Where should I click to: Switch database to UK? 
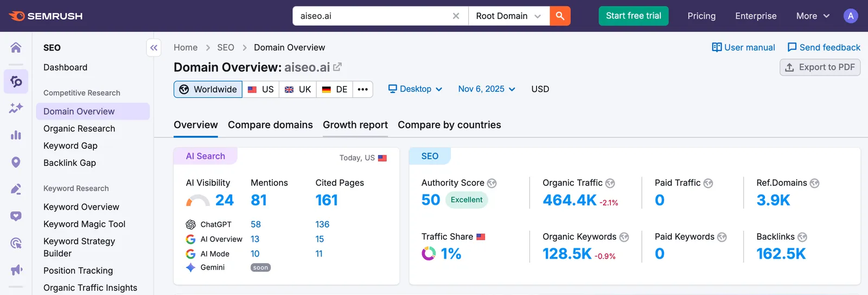tap(298, 89)
